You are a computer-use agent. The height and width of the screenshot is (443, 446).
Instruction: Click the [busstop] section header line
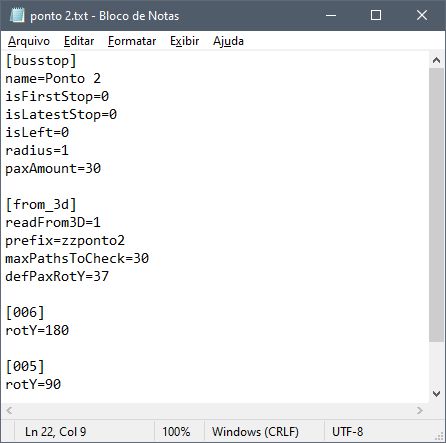[x=41, y=61]
